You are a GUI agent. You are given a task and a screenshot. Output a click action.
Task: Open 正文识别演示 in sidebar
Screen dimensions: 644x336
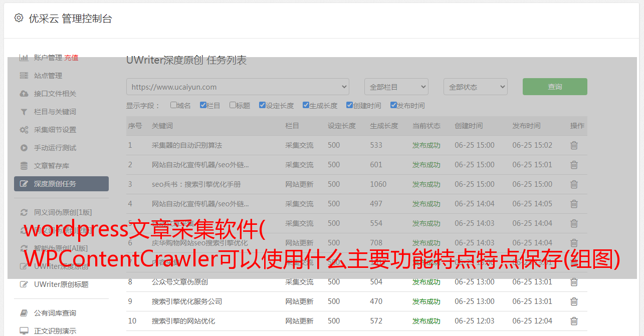click(x=55, y=331)
